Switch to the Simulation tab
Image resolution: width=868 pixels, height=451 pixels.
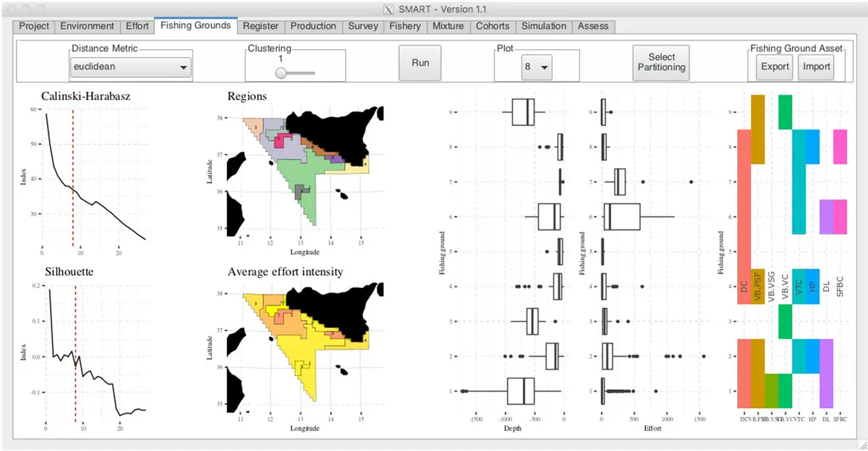[x=543, y=26]
